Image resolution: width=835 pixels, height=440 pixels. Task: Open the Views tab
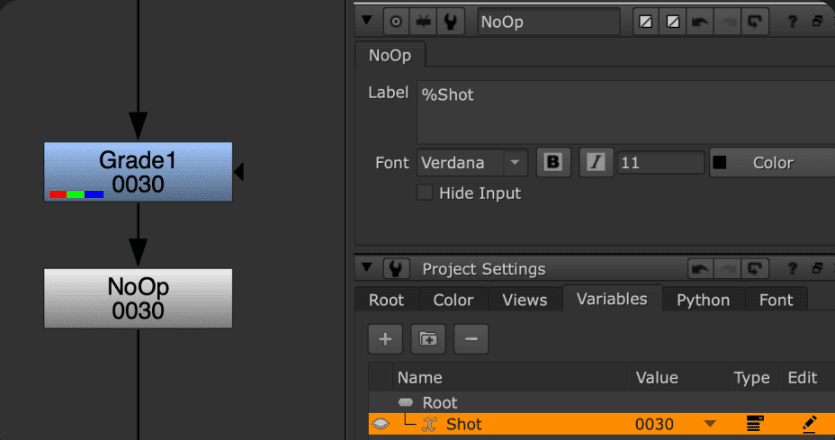click(524, 300)
